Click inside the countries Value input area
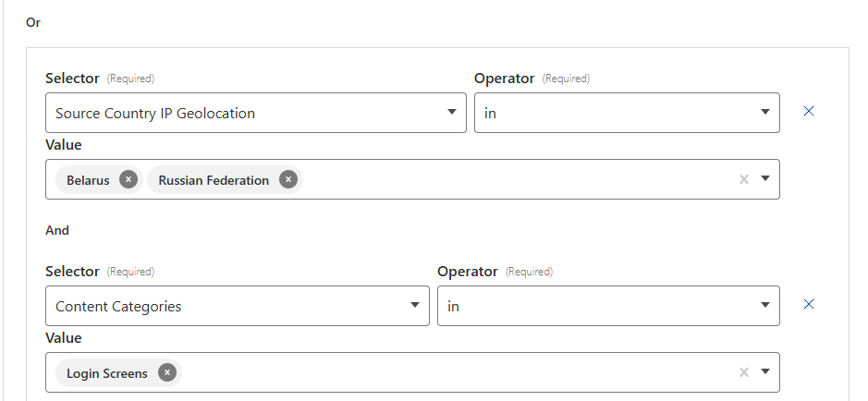 click(508, 180)
